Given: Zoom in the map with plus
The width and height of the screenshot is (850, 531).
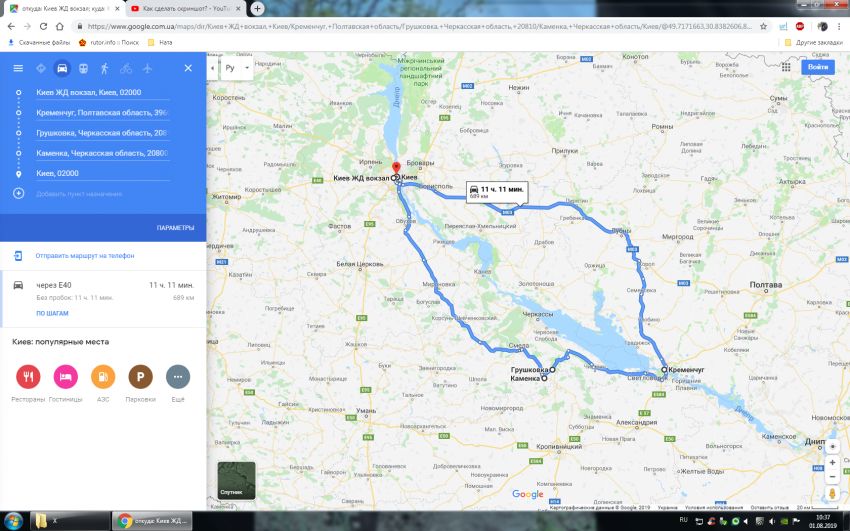Looking at the screenshot, I should click(x=832, y=463).
